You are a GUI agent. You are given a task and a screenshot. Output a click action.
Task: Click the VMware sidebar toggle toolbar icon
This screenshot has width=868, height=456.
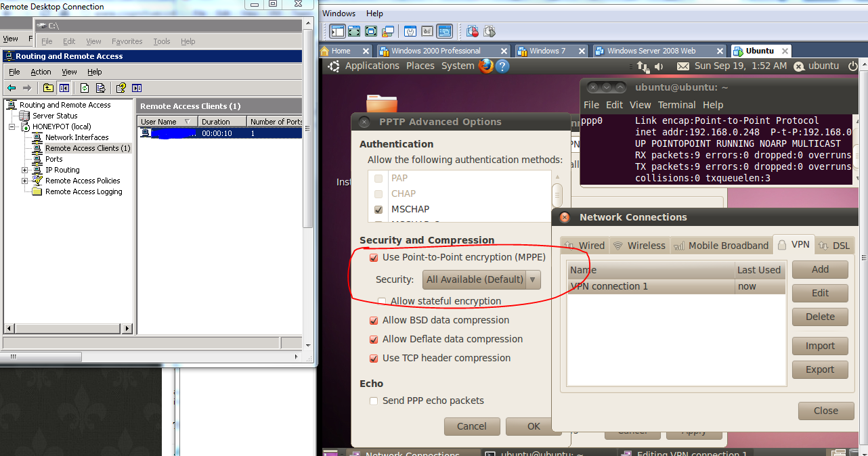coord(338,31)
